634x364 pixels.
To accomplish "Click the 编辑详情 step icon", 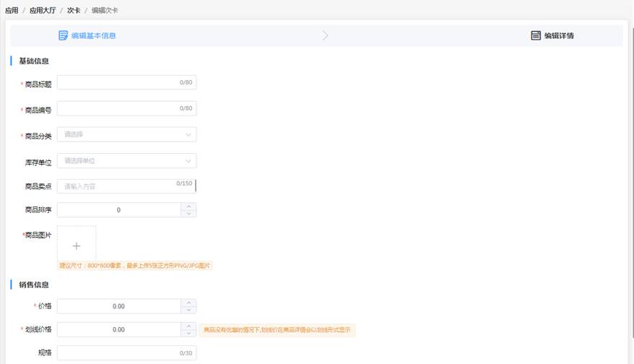I will (536, 35).
